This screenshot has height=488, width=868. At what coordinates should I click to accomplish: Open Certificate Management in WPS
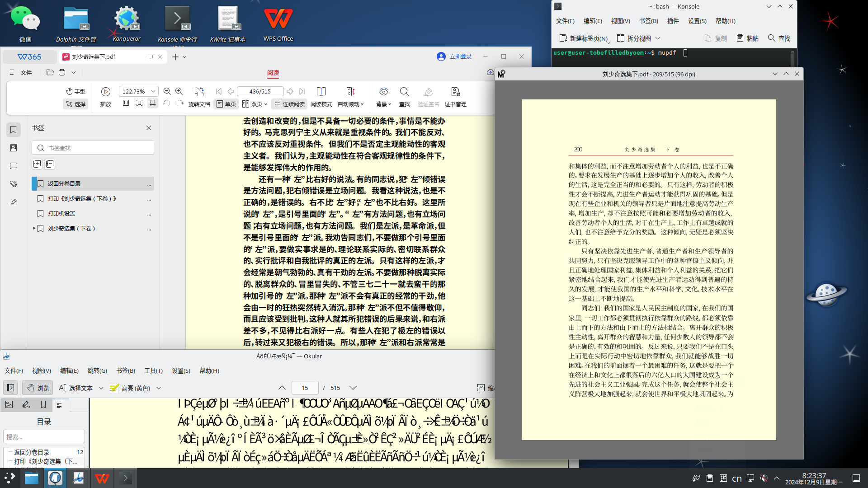(x=455, y=97)
